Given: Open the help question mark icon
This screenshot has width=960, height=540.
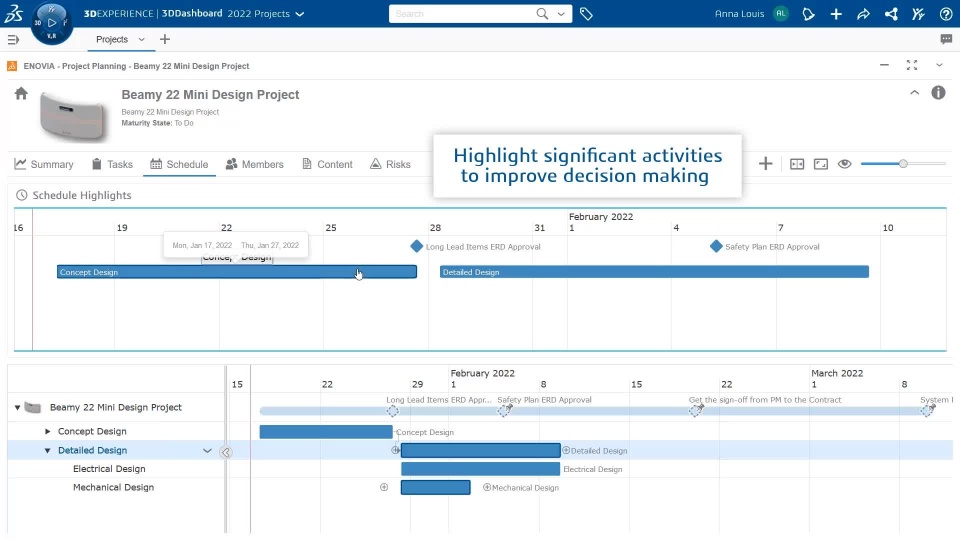Looking at the screenshot, I should point(946,14).
